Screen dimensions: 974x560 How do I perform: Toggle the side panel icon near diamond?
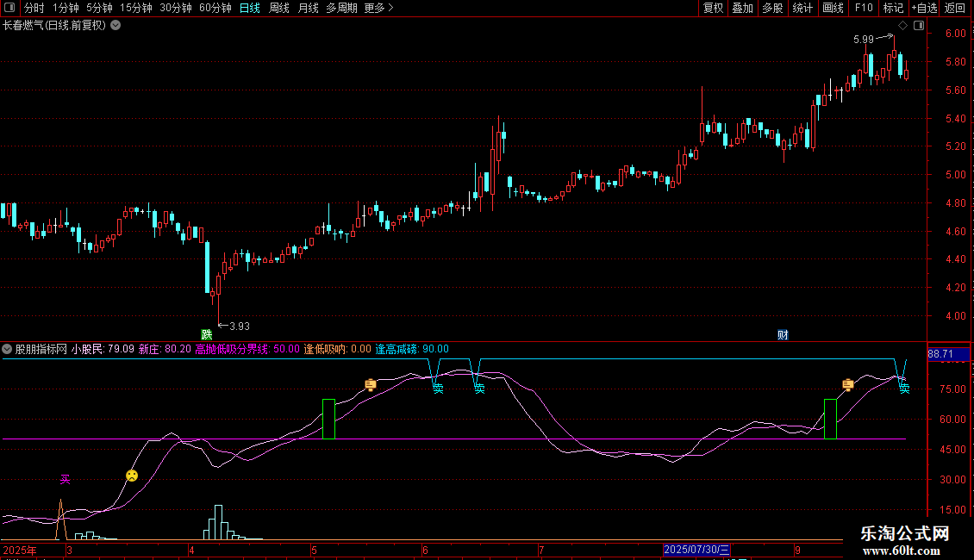pyautogui.click(x=919, y=26)
